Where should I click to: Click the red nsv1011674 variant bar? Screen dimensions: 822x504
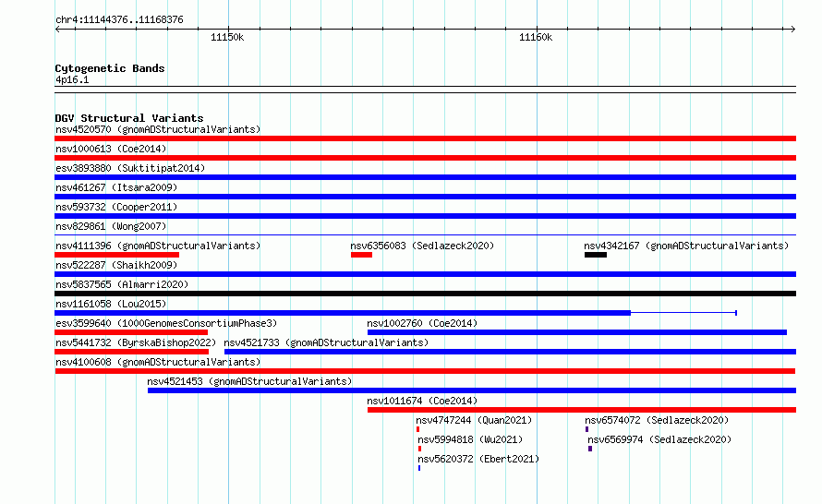click(x=582, y=410)
